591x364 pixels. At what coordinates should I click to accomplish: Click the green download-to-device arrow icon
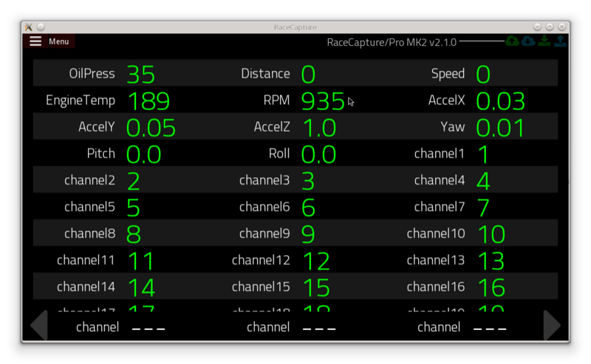point(544,41)
